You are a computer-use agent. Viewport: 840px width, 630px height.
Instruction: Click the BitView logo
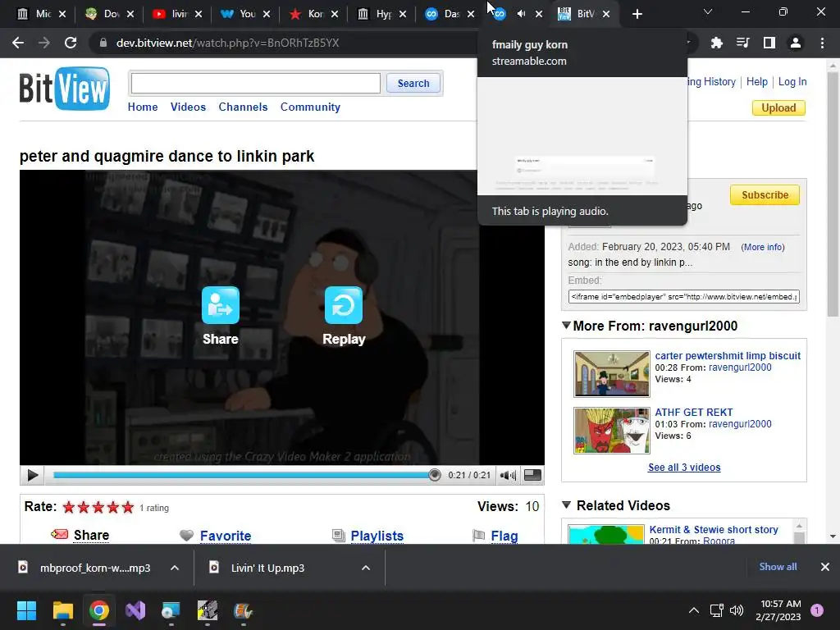(x=65, y=89)
